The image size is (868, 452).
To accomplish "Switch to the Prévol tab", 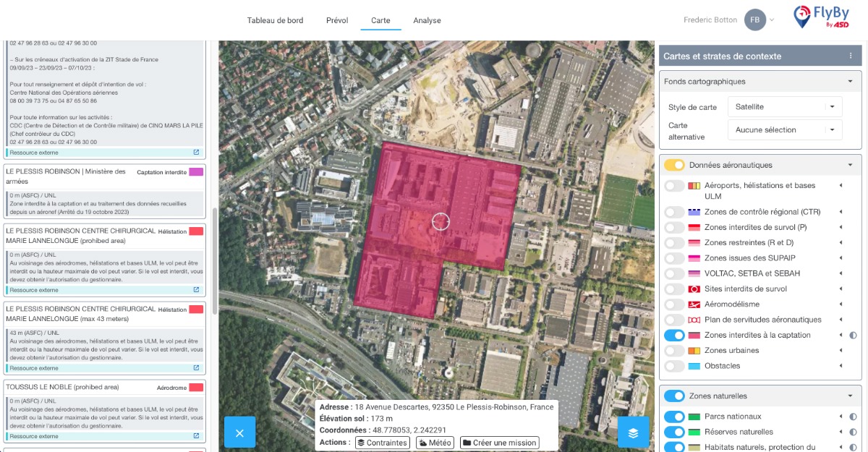I will click(337, 20).
